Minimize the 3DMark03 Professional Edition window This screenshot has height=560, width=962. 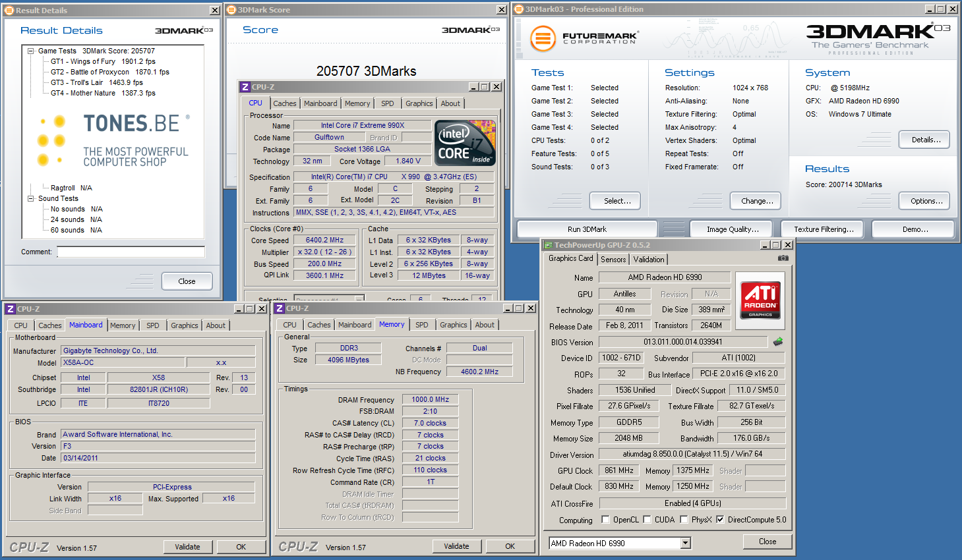pos(930,9)
